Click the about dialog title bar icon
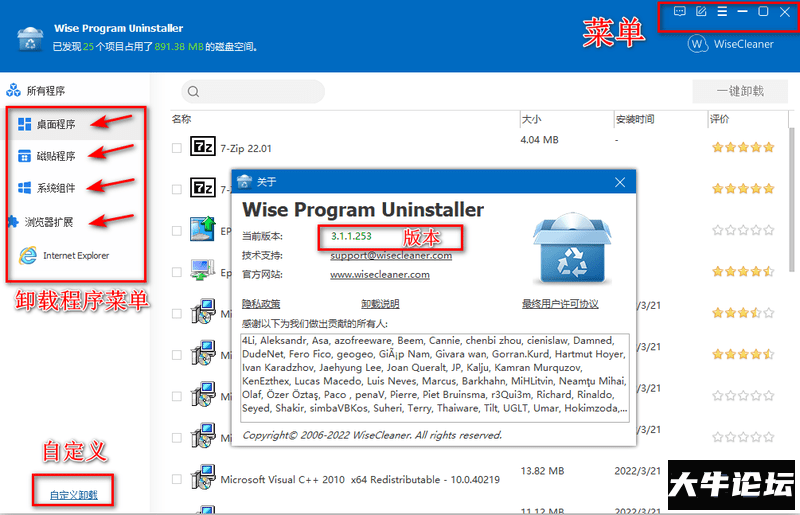The width and height of the screenshot is (800, 515). (244, 182)
